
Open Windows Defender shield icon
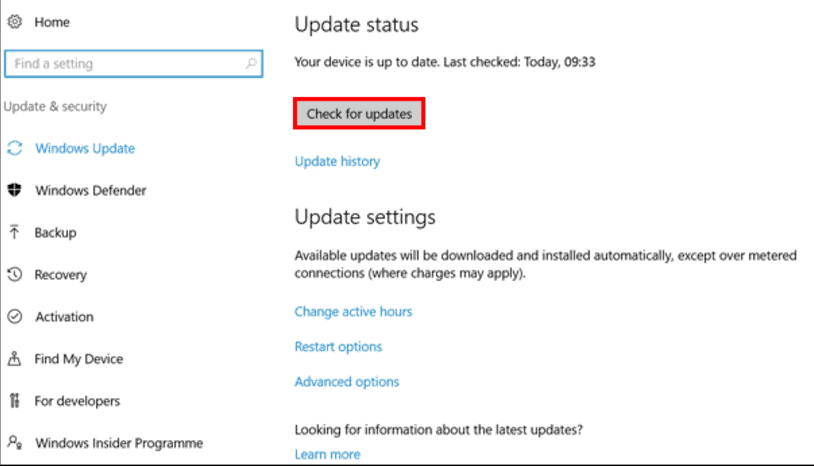15,190
